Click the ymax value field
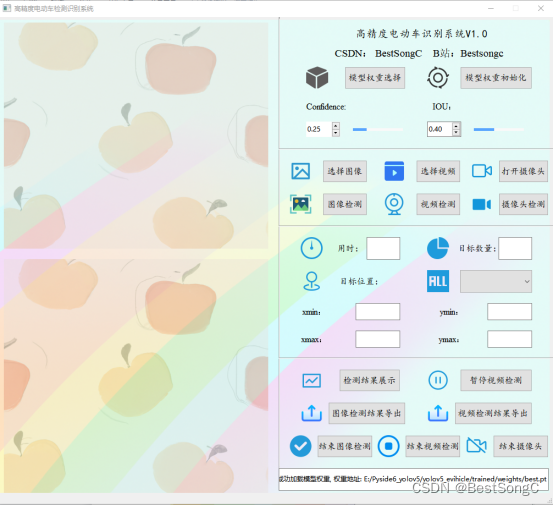 509,339
